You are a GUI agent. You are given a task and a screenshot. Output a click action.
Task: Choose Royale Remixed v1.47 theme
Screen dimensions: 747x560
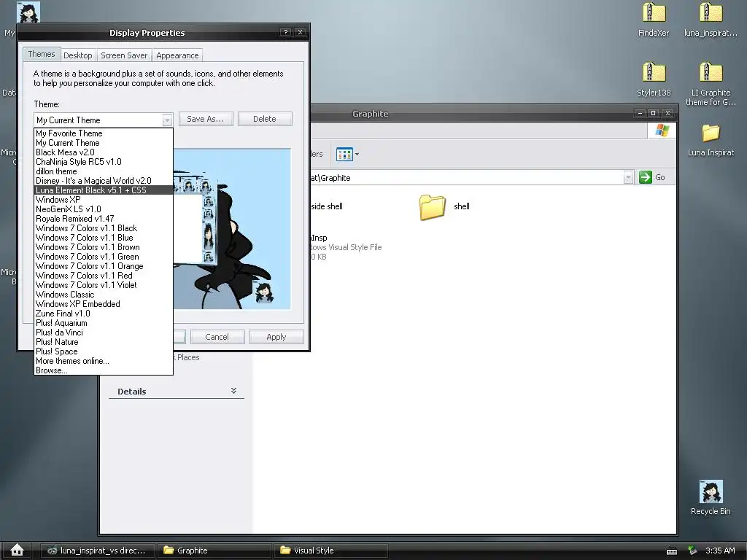[104, 219]
